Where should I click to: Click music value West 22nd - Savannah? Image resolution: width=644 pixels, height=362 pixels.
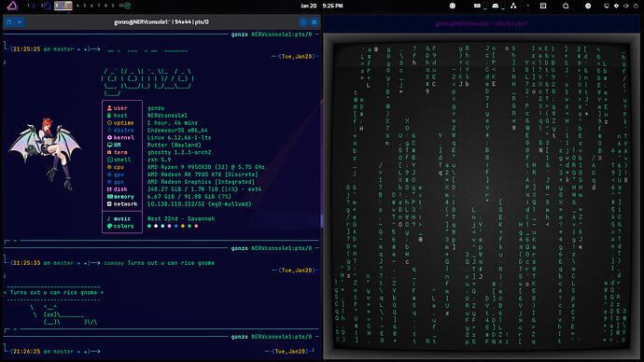coord(181,218)
